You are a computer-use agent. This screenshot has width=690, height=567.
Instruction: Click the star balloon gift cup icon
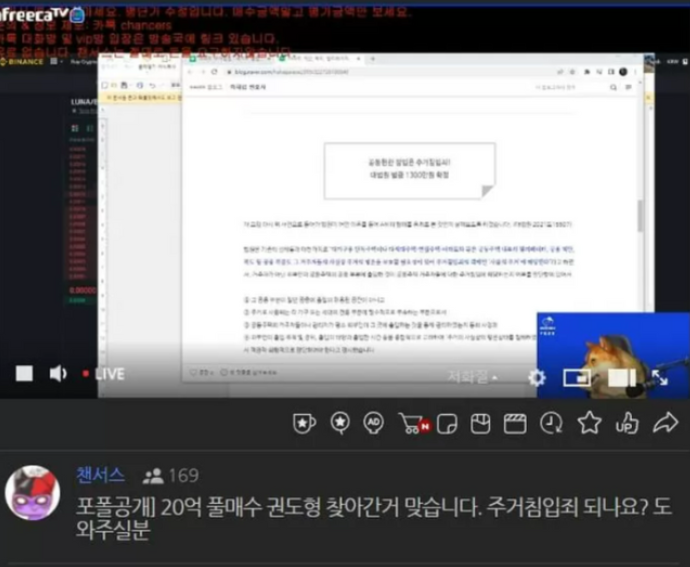304,423
